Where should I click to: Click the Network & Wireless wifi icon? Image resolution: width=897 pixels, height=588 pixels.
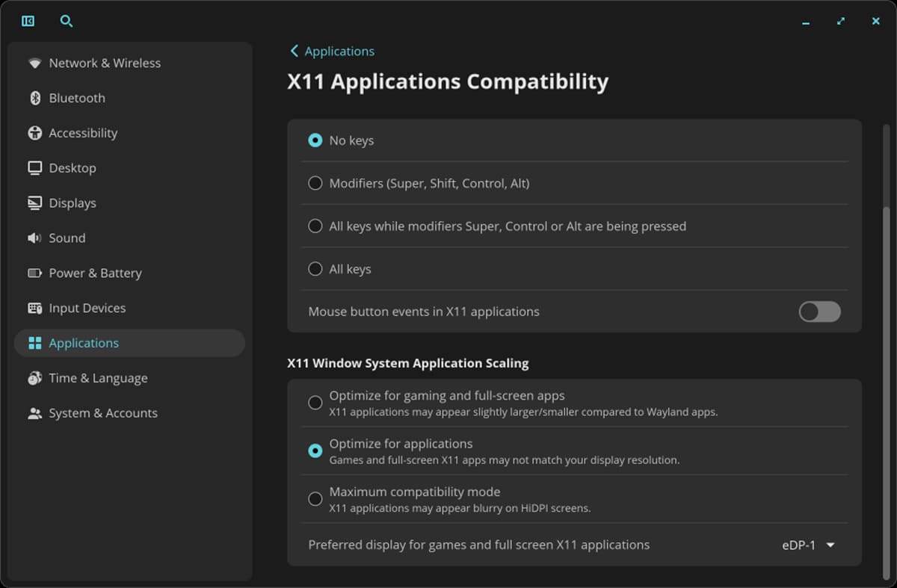[34, 64]
